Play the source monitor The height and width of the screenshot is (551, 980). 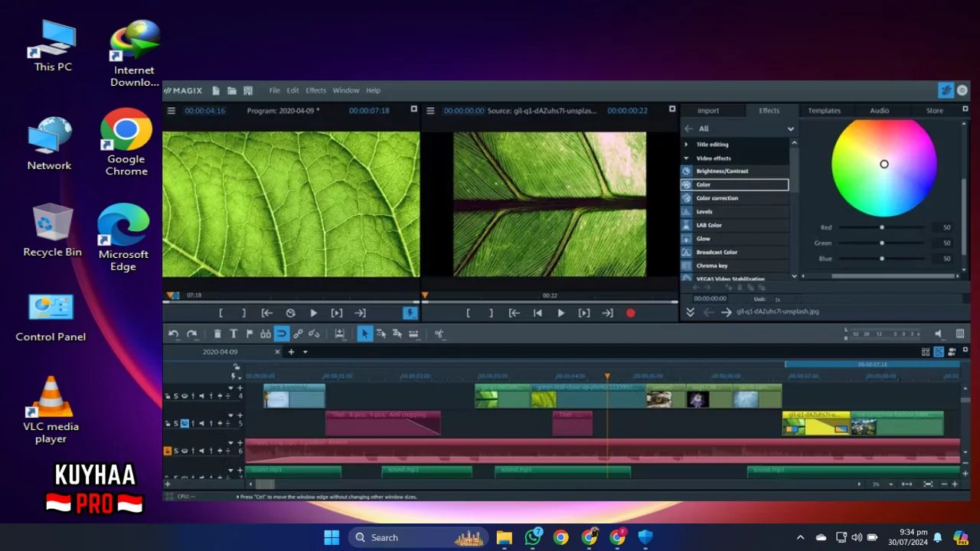[x=560, y=313]
